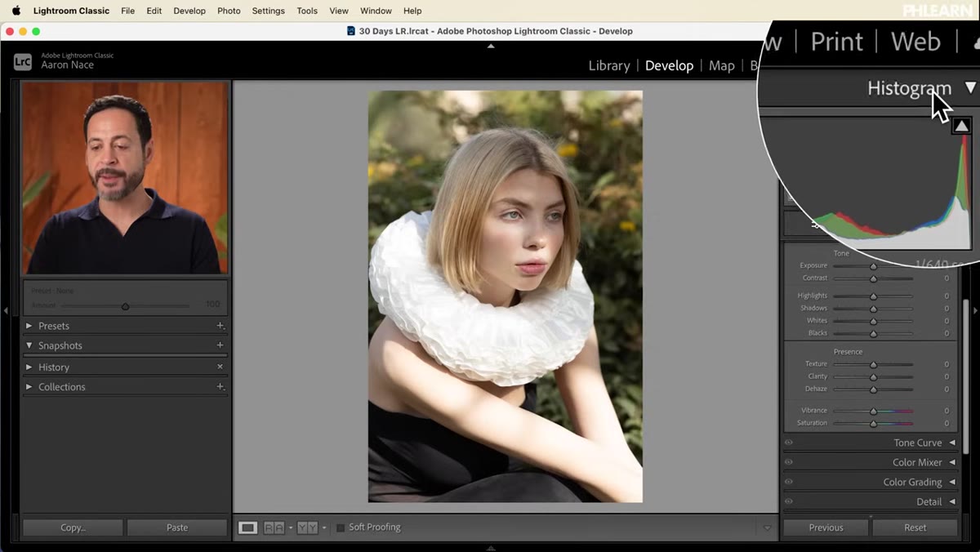Expand the Color Grading panel triangle
The width and height of the screenshot is (980, 552).
click(952, 482)
